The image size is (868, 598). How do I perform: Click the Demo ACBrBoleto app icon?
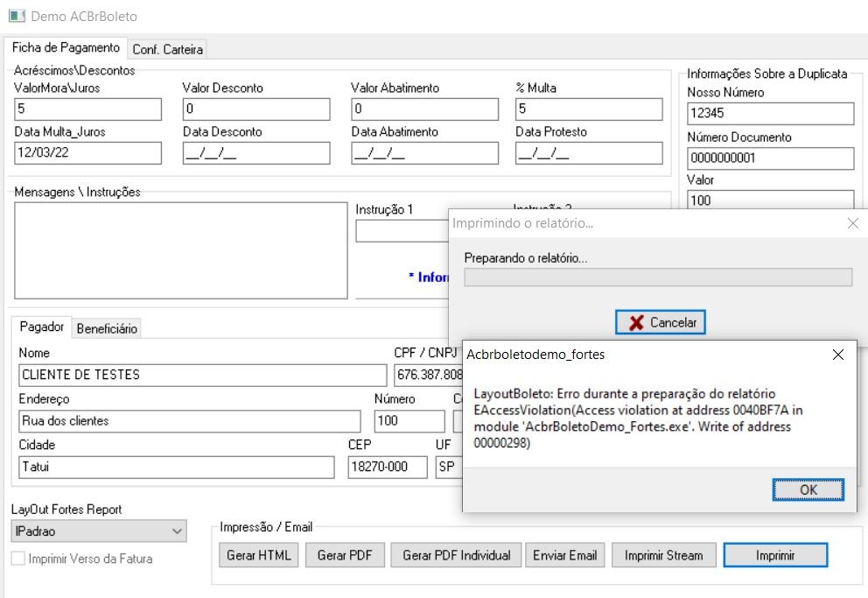pos(17,16)
